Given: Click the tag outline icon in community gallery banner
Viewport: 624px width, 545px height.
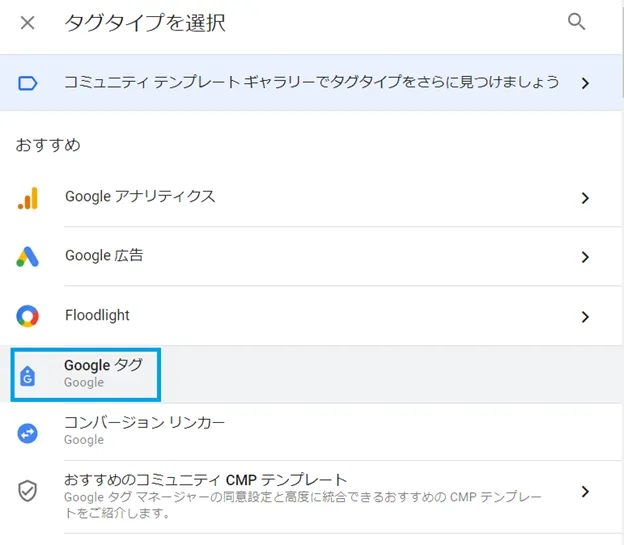Looking at the screenshot, I should [x=28, y=83].
